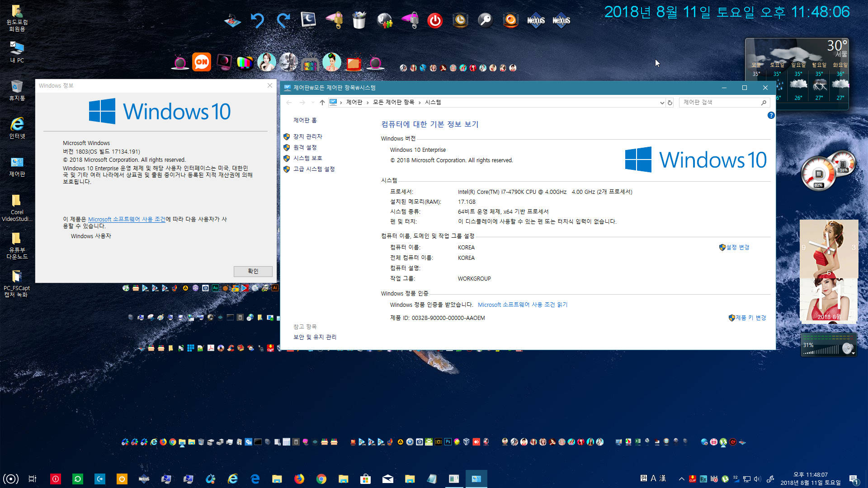The image size is (868, 488).
Task: Click the second Nexus icon in dock
Action: click(x=561, y=20)
